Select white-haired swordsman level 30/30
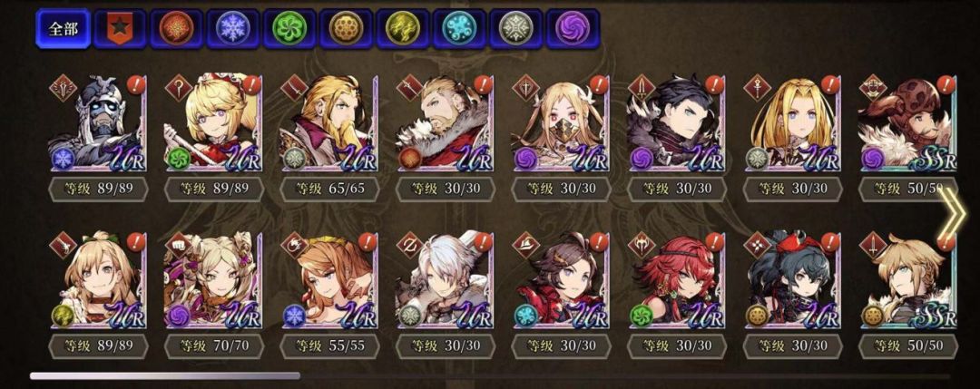Screen dimensions: 980x389 (x=445, y=280)
